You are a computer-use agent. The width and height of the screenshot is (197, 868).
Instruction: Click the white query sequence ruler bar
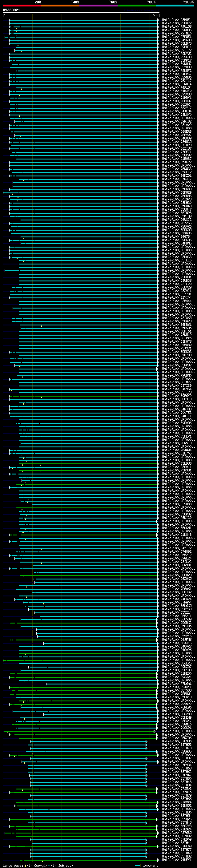(x=81, y=13)
